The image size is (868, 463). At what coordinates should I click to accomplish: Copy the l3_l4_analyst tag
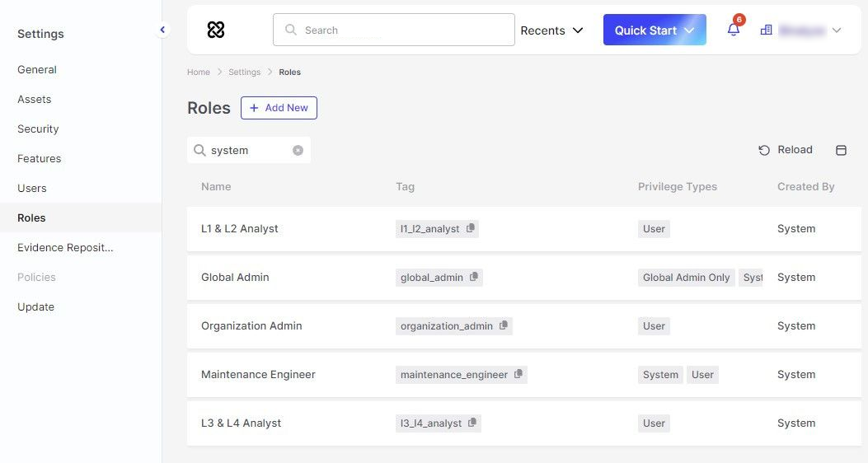tap(472, 423)
